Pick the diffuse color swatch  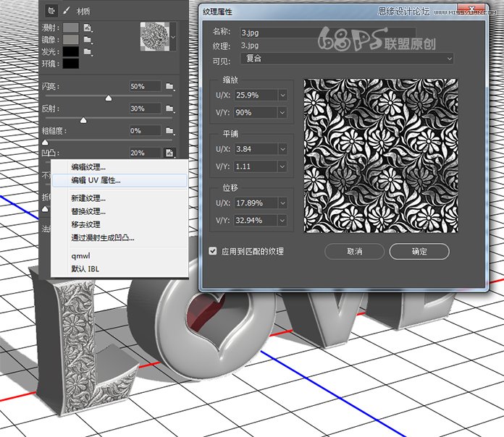(71, 27)
